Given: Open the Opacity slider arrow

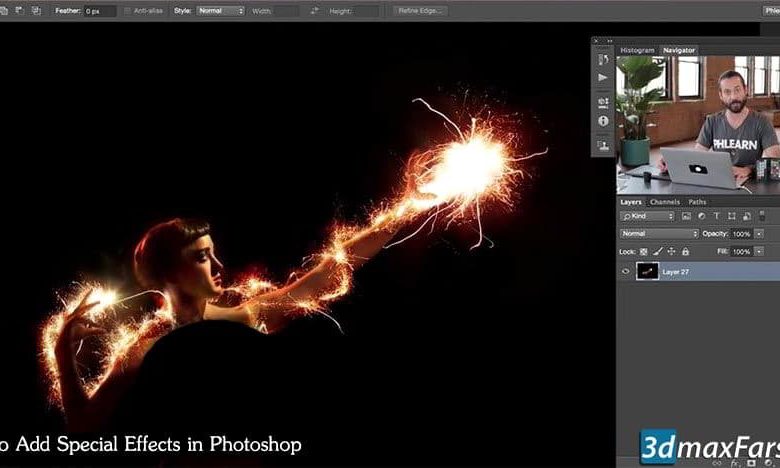Looking at the screenshot, I should click(759, 234).
